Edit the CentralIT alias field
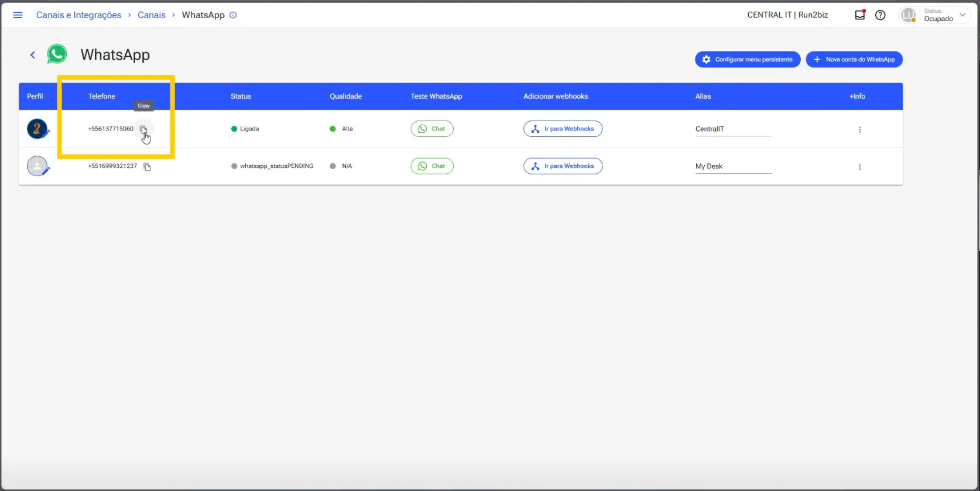980x491 pixels. click(x=733, y=129)
